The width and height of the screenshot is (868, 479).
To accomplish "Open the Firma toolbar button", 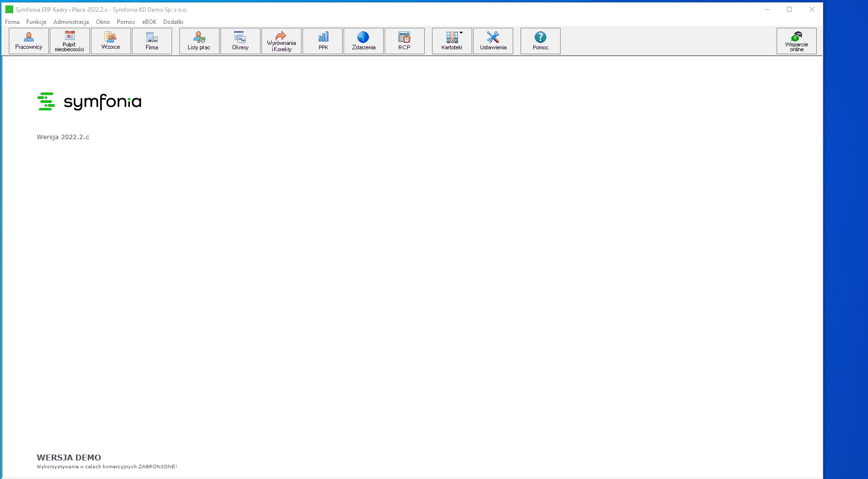I will tap(152, 41).
